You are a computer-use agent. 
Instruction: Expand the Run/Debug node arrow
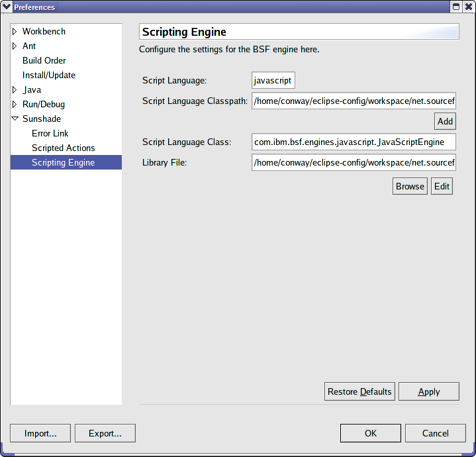coord(15,105)
